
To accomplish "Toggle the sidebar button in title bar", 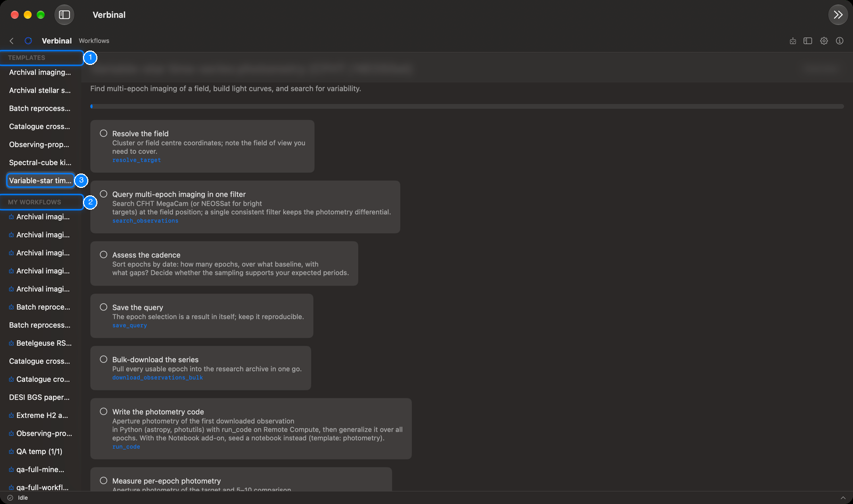I will pos(64,15).
